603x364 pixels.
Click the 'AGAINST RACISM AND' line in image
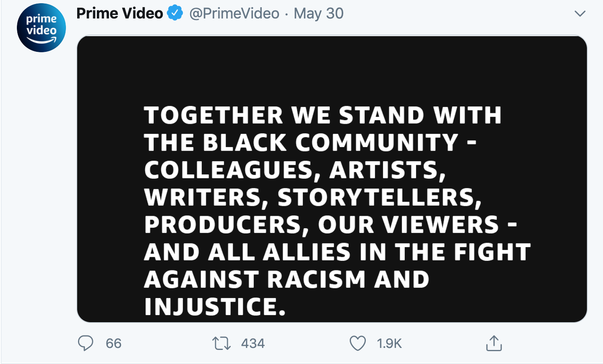[286, 279]
